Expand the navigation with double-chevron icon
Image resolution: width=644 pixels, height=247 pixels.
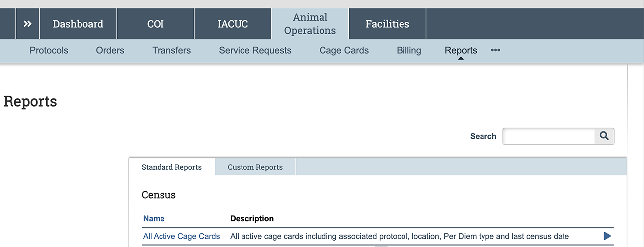(28, 24)
